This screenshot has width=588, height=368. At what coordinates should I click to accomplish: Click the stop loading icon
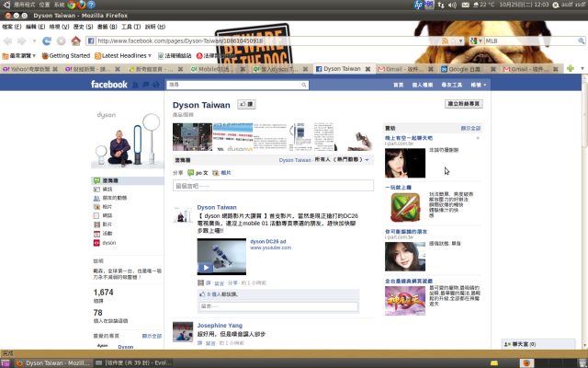[62, 40]
